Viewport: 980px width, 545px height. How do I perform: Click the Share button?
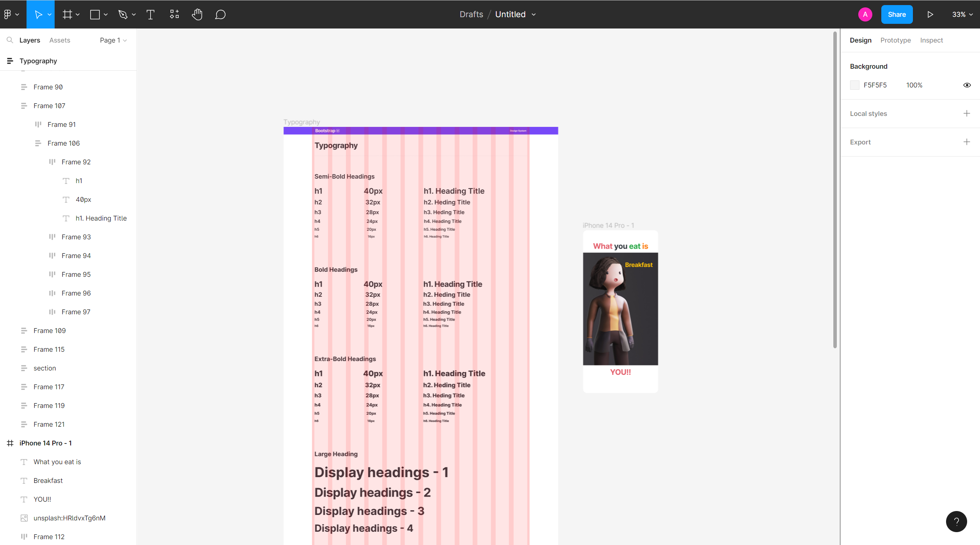(897, 14)
